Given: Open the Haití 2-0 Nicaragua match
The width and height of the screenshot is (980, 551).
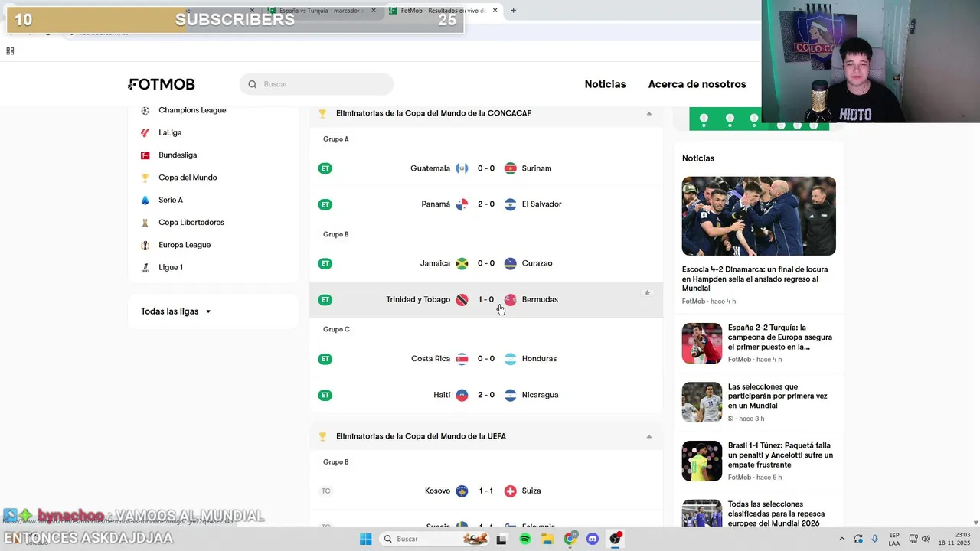Looking at the screenshot, I should coord(486,395).
